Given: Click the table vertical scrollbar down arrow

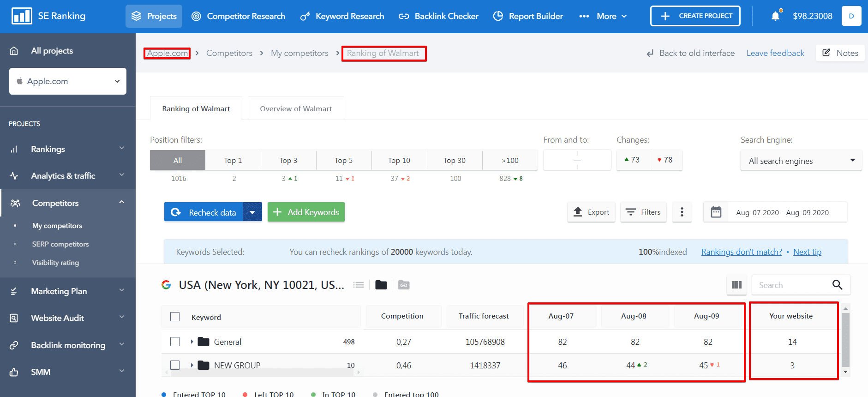Looking at the screenshot, I should point(845,372).
